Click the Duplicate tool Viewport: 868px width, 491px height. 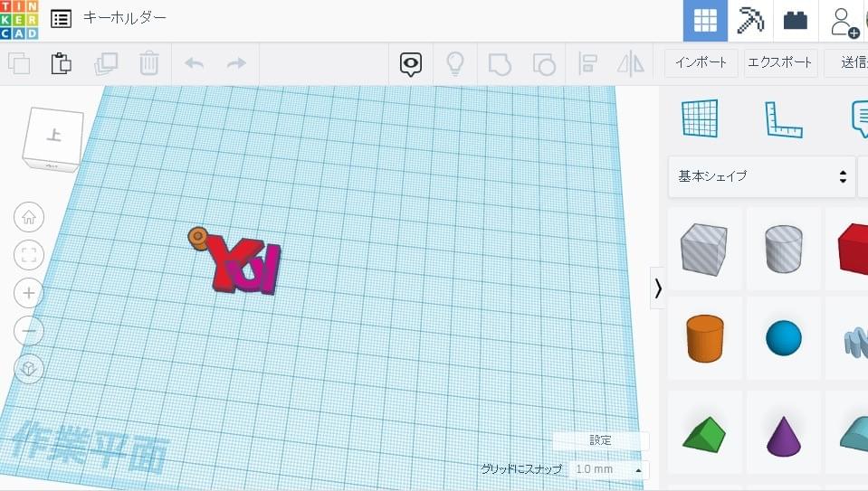106,63
